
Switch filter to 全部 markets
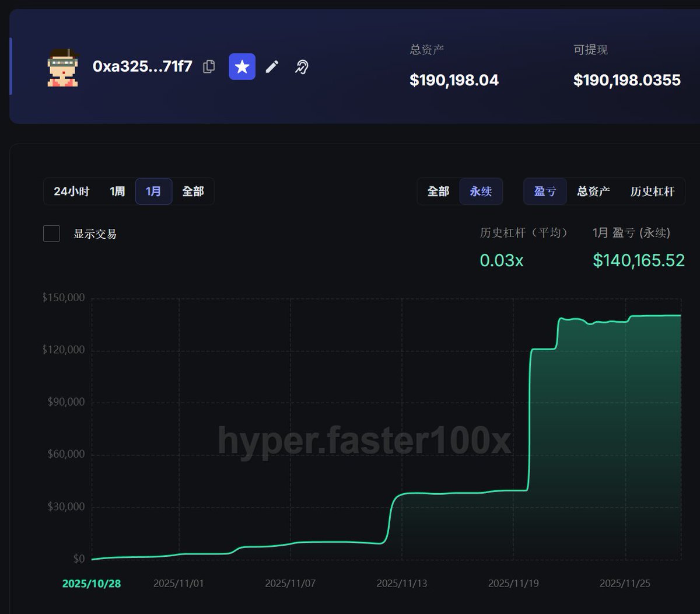coord(438,191)
